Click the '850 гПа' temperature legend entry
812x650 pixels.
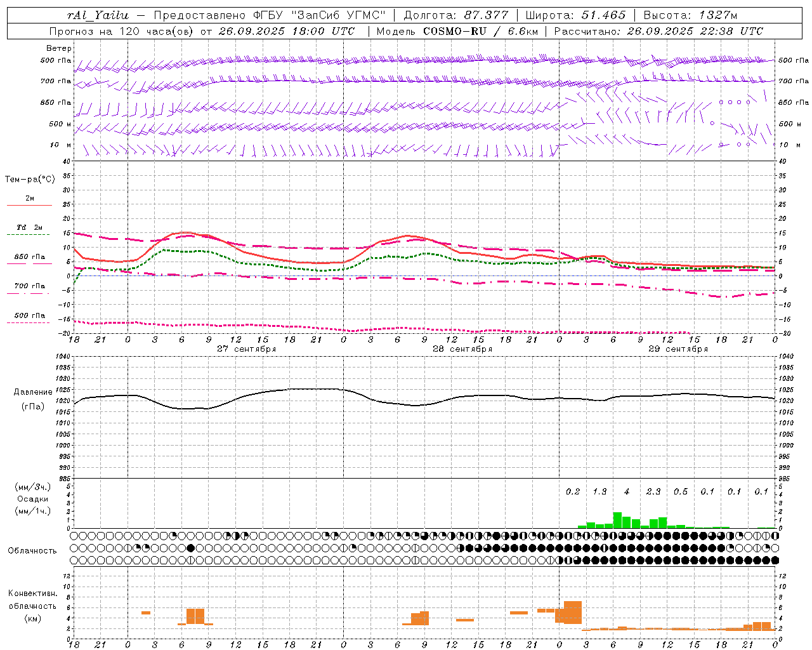click(x=30, y=257)
